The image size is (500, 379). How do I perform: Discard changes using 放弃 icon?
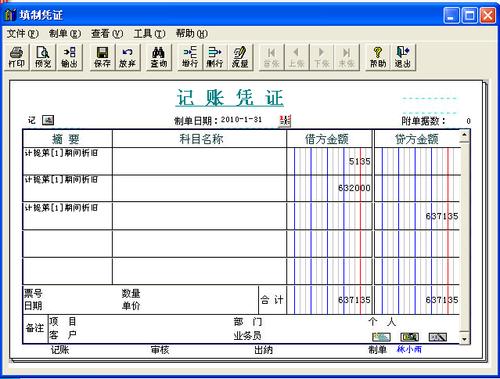127,57
